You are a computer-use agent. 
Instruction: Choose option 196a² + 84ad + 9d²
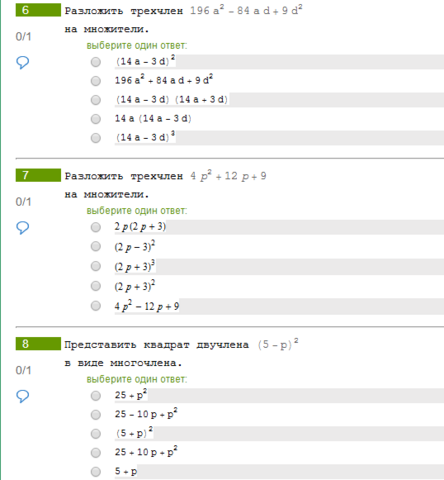coord(96,81)
